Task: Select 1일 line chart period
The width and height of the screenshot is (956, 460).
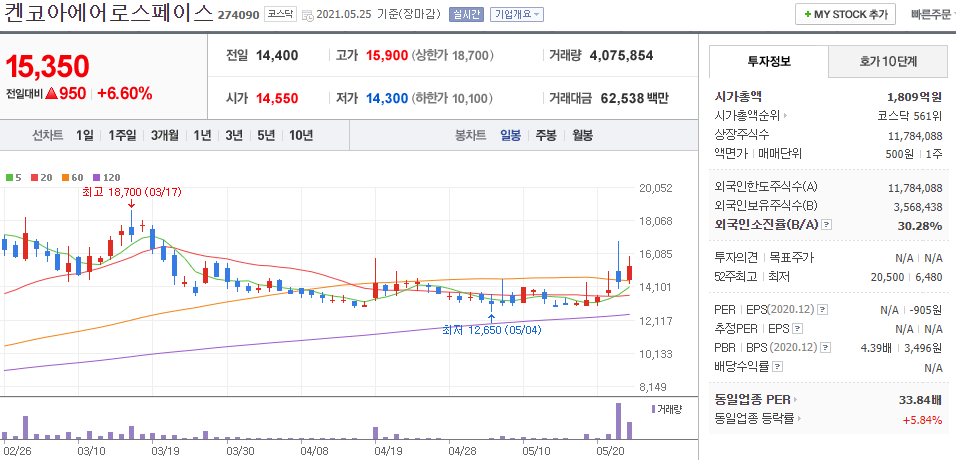Action: [x=85, y=135]
